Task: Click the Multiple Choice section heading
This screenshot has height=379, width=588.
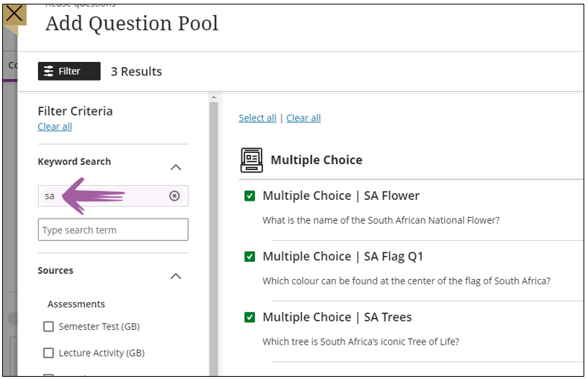Action: (317, 160)
